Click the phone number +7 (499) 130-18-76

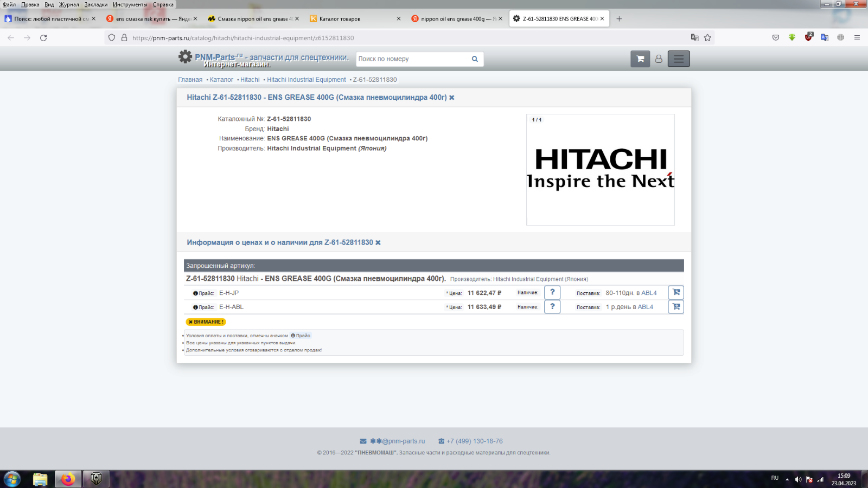tap(474, 441)
